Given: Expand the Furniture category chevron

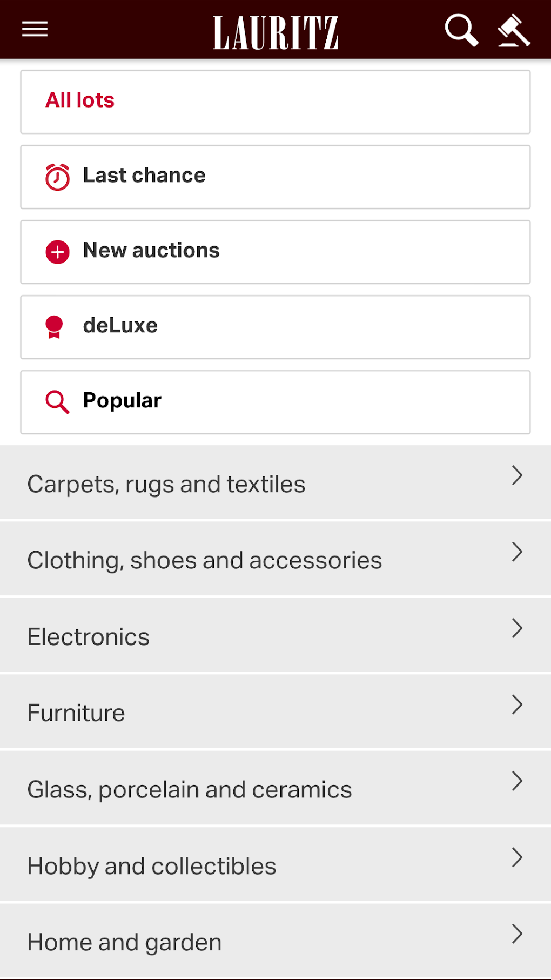Looking at the screenshot, I should 517,704.
